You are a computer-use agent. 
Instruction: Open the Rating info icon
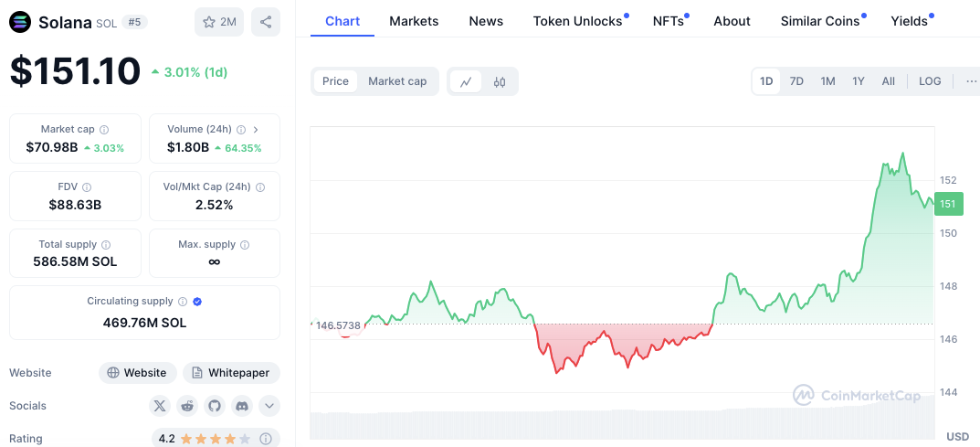(265, 438)
